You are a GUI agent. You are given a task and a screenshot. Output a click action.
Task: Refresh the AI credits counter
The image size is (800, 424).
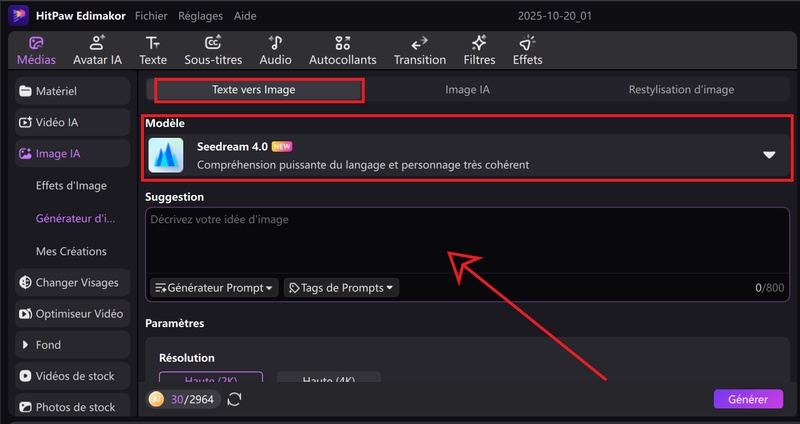234,399
